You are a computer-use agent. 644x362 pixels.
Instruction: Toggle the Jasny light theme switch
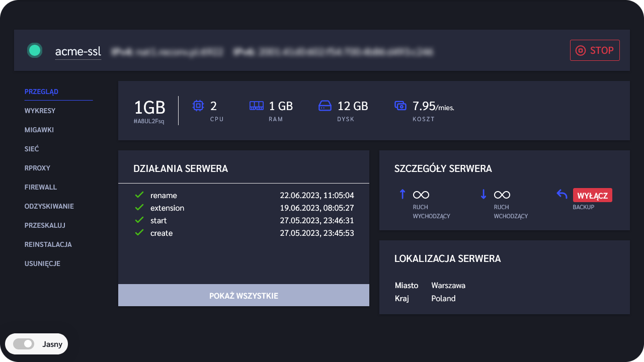point(24,344)
